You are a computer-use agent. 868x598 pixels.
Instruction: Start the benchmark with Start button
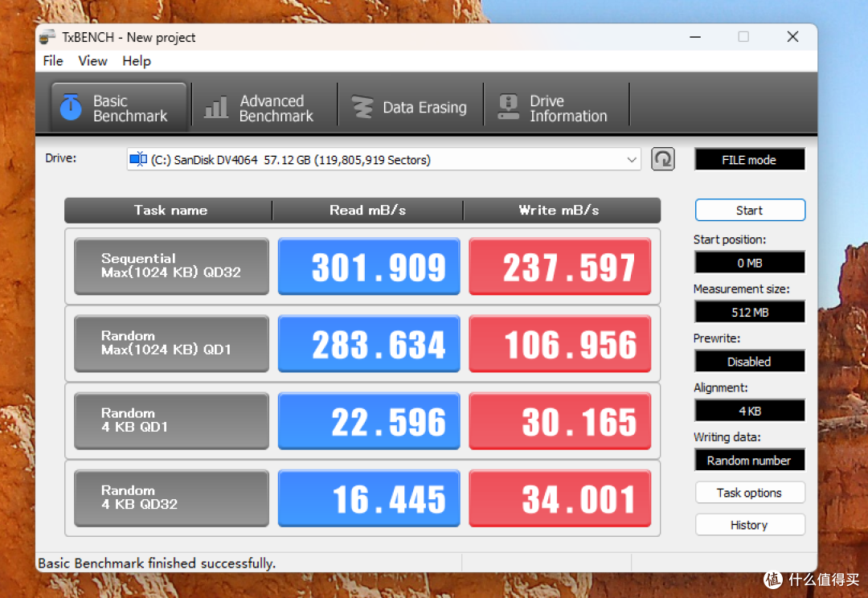click(x=750, y=211)
